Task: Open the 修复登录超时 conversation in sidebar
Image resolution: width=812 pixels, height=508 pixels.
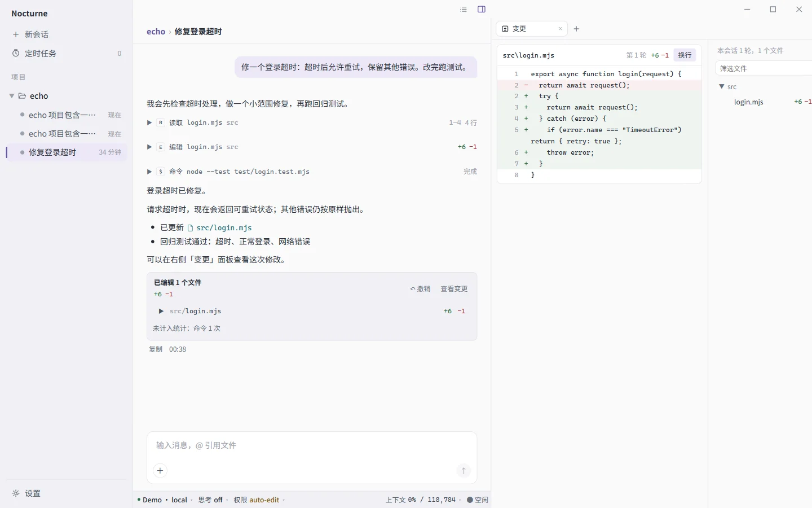Action: tap(67, 152)
